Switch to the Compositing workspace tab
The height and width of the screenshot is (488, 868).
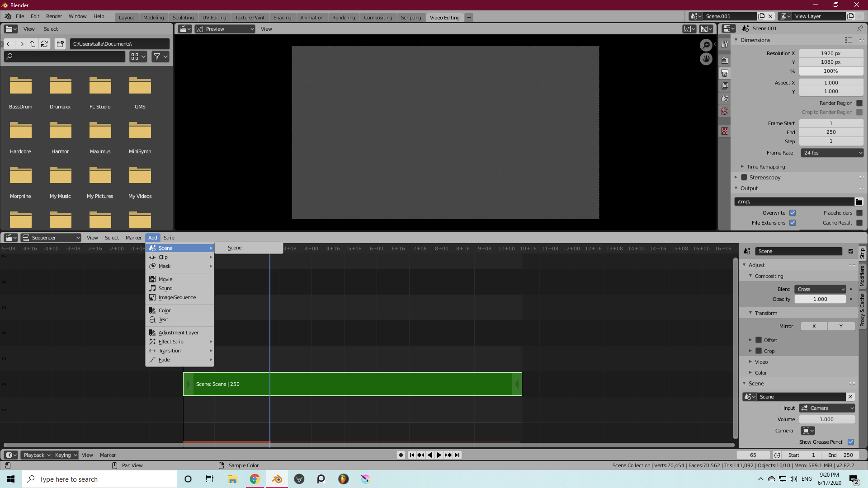378,18
